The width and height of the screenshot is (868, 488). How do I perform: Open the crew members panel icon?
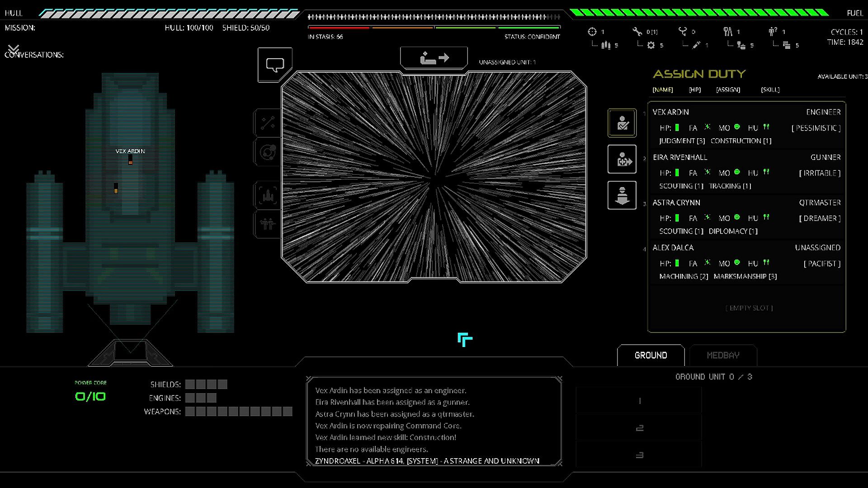click(x=268, y=224)
